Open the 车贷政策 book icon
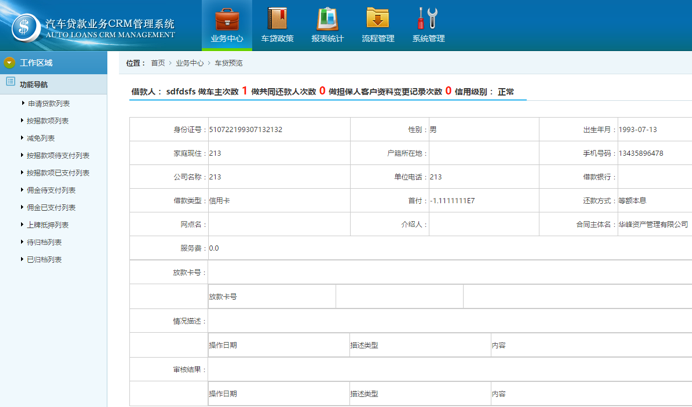 click(277, 19)
